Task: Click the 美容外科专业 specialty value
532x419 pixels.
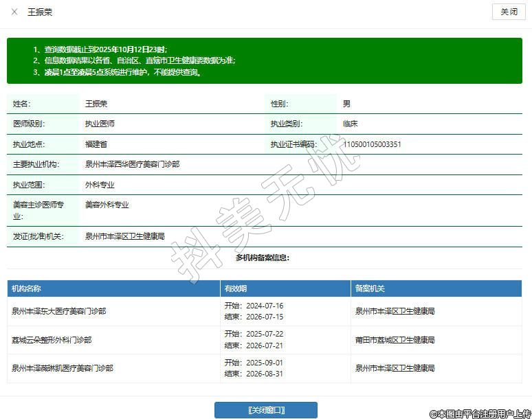Action: click(107, 205)
